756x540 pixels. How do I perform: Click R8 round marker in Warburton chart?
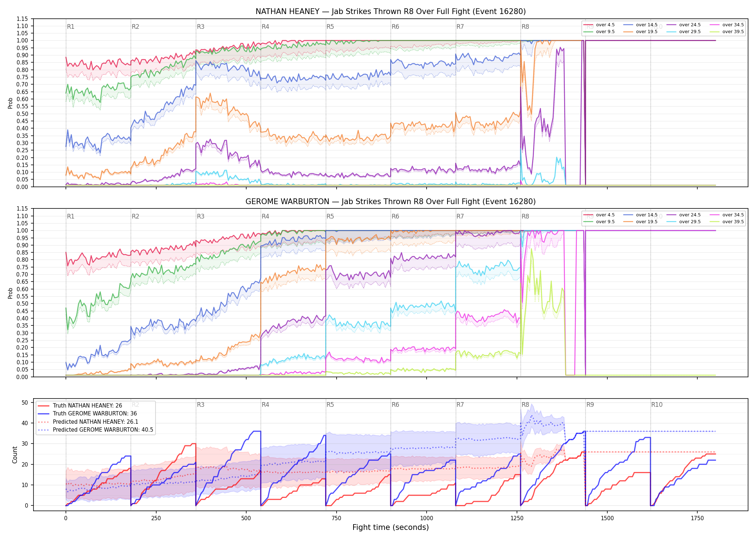click(525, 216)
